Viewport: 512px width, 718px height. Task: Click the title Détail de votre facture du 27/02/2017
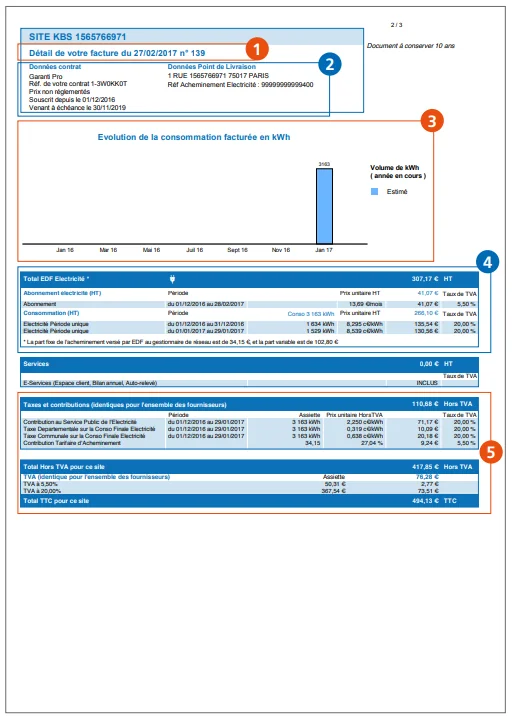coord(117,53)
